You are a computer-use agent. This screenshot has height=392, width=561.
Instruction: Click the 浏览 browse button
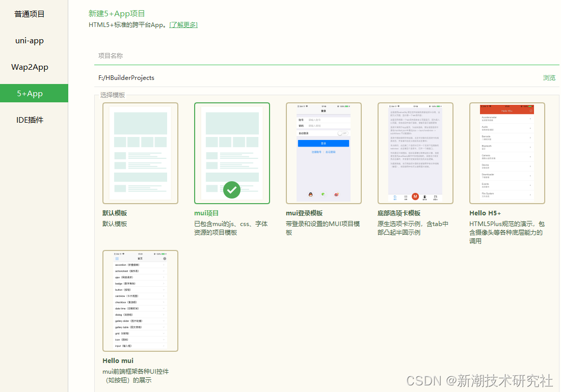point(549,77)
